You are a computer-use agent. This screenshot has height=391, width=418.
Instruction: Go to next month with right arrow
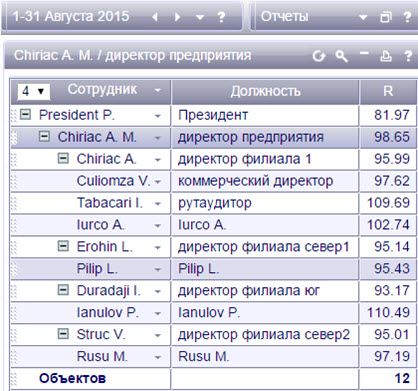tap(177, 17)
